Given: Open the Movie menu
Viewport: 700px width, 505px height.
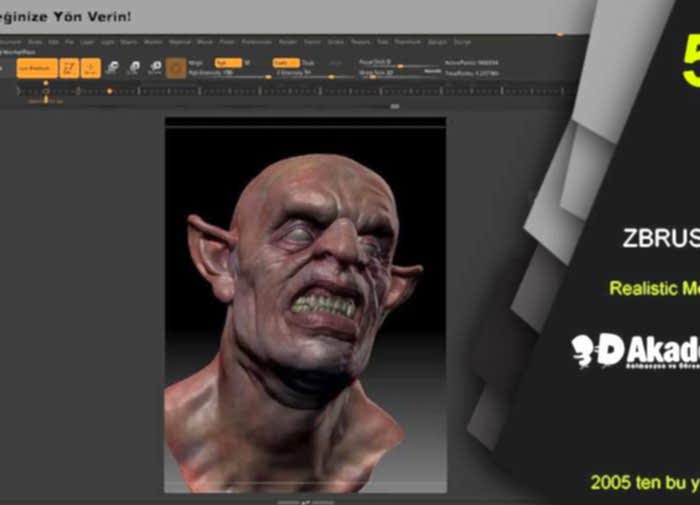Looking at the screenshot, I should [x=204, y=42].
